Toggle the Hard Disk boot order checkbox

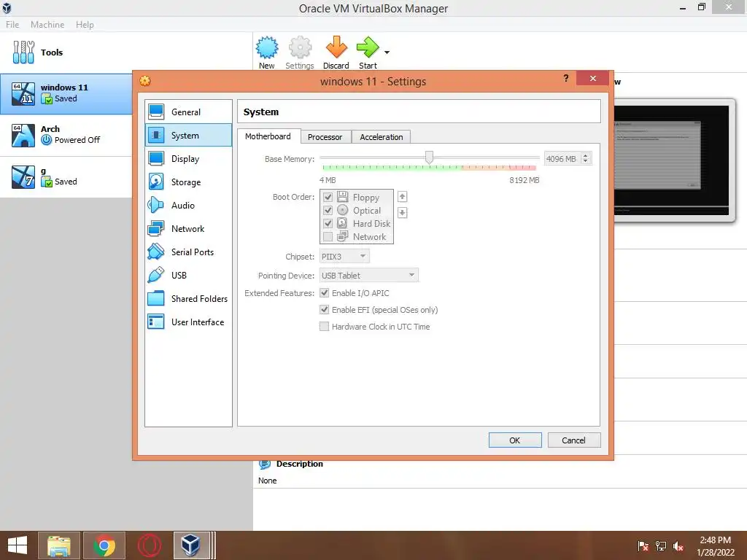[x=328, y=223]
